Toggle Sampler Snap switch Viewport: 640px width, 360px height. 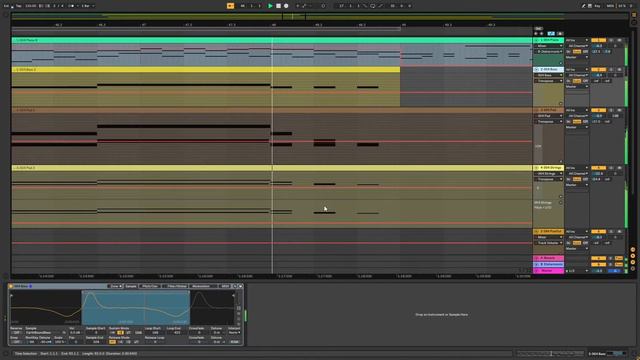(x=16, y=342)
